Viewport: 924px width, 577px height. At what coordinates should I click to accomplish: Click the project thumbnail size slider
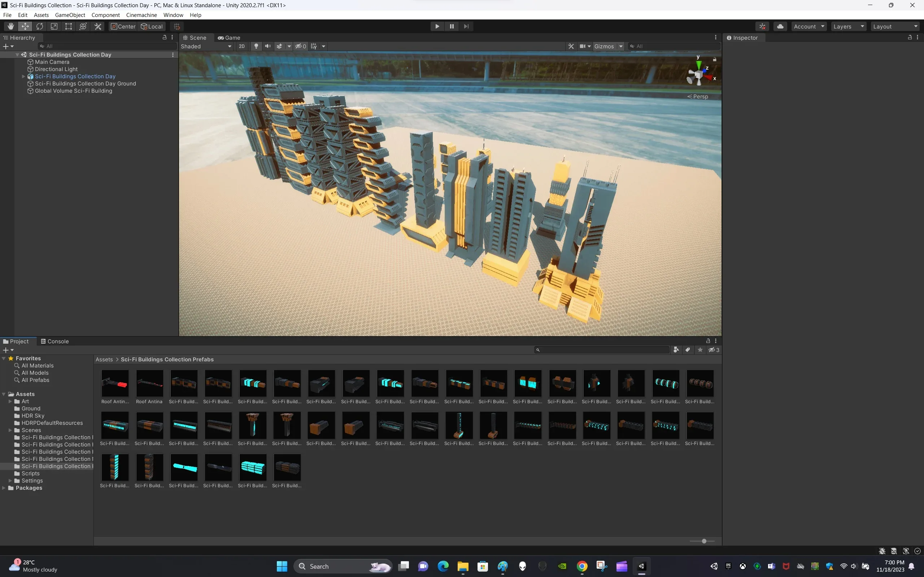click(x=704, y=541)
